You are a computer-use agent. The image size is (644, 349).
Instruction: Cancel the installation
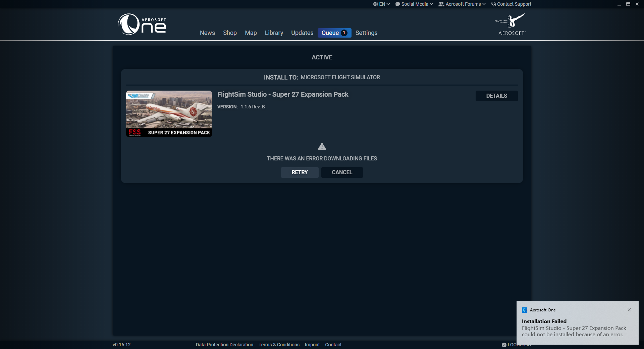click(342, 172)
